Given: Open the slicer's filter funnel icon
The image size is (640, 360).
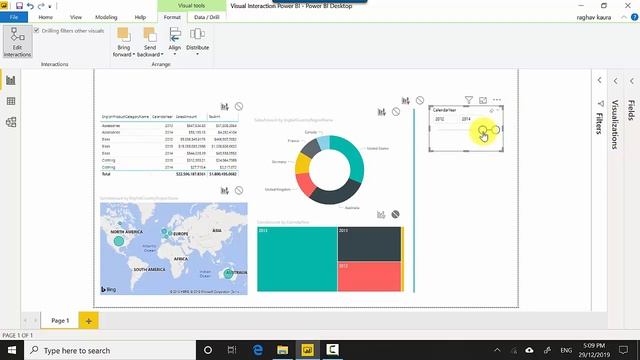Looking at the screenshot, I should click(x=469, y=100).
